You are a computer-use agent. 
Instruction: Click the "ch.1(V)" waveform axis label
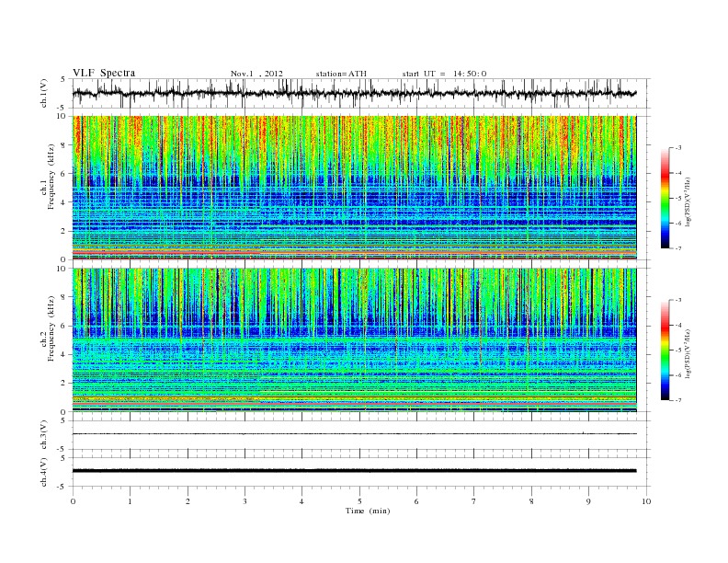pyautogui.click(x=43, y=93)
